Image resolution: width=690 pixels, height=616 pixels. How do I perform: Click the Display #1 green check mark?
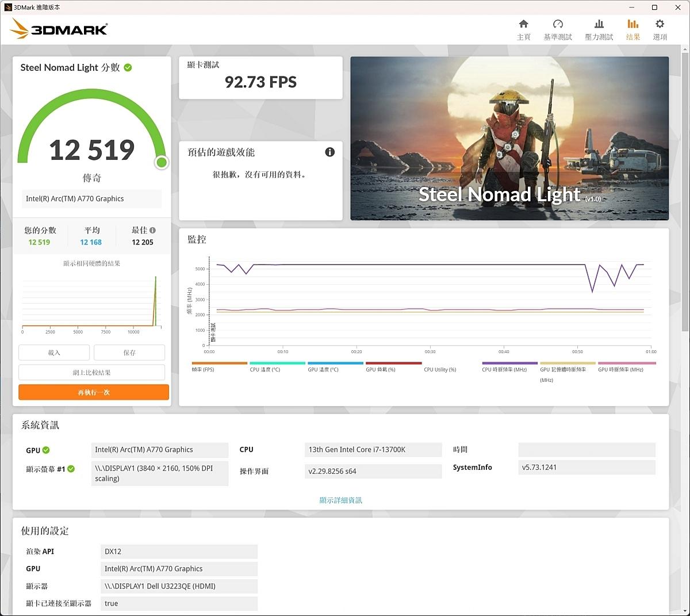[71, 469]
